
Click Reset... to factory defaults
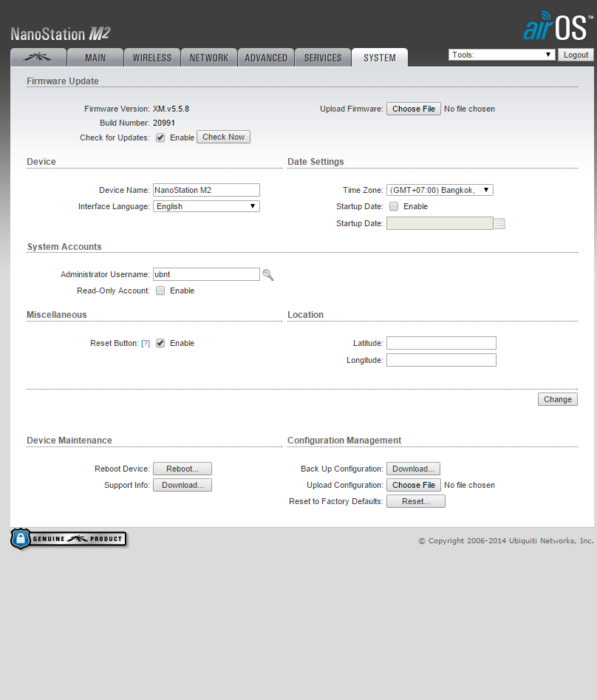416,501
